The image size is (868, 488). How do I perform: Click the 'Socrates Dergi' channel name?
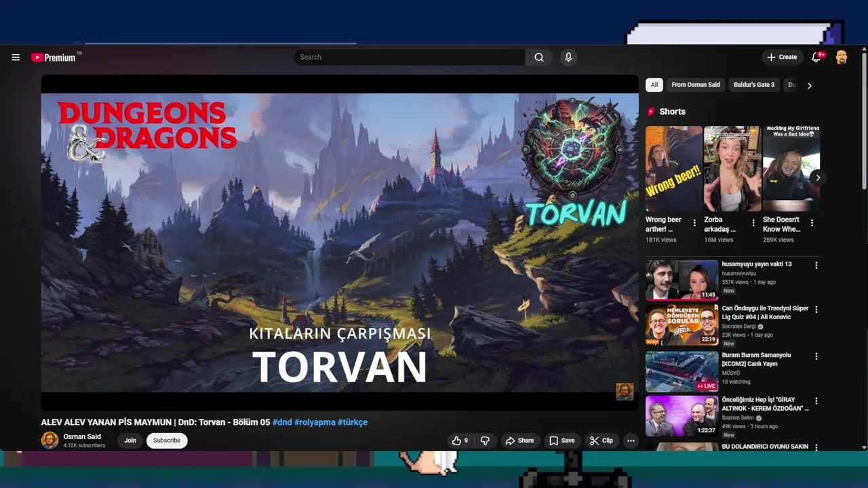point(738,327)
